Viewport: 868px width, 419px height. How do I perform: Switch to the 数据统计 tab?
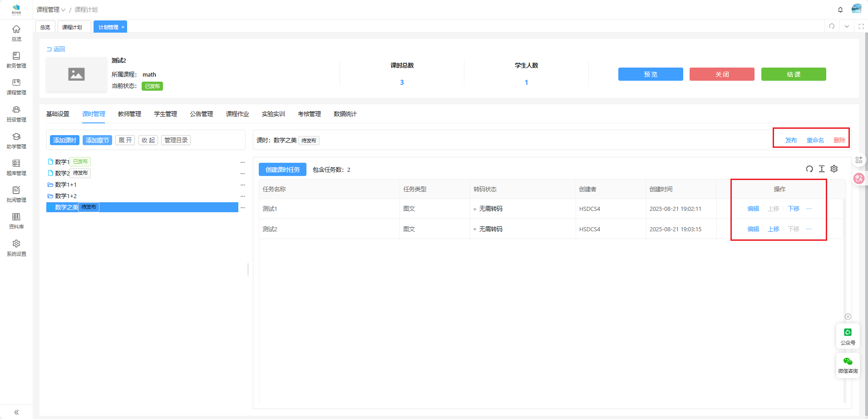click(x=345, y=114)
